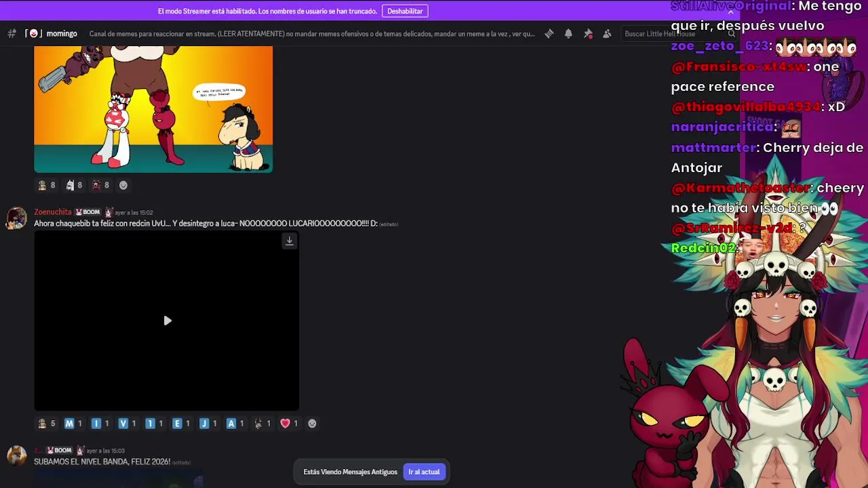
Task: Toggle the letter V reaction
Action: tap(127, 424)
